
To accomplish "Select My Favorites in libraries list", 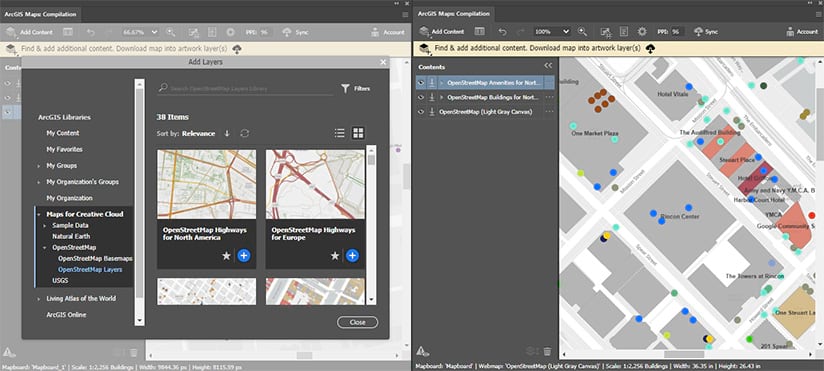I will 64,149.
